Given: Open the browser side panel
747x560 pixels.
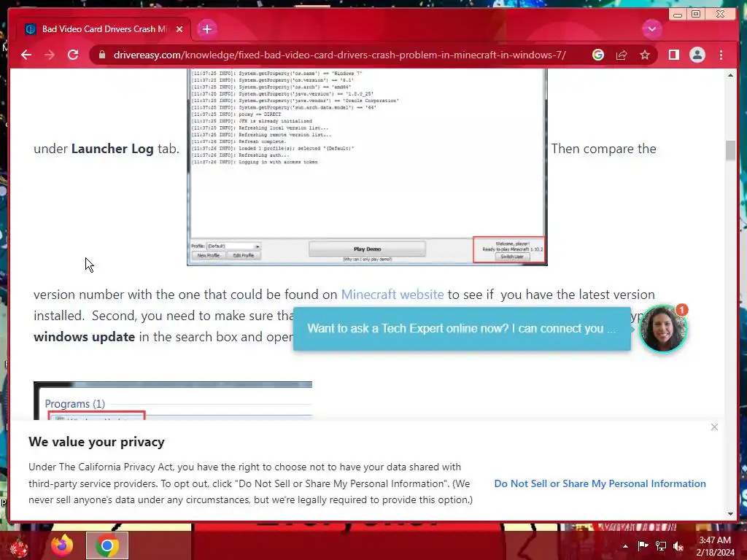Looking at the screenshot, I should [673, 55].
